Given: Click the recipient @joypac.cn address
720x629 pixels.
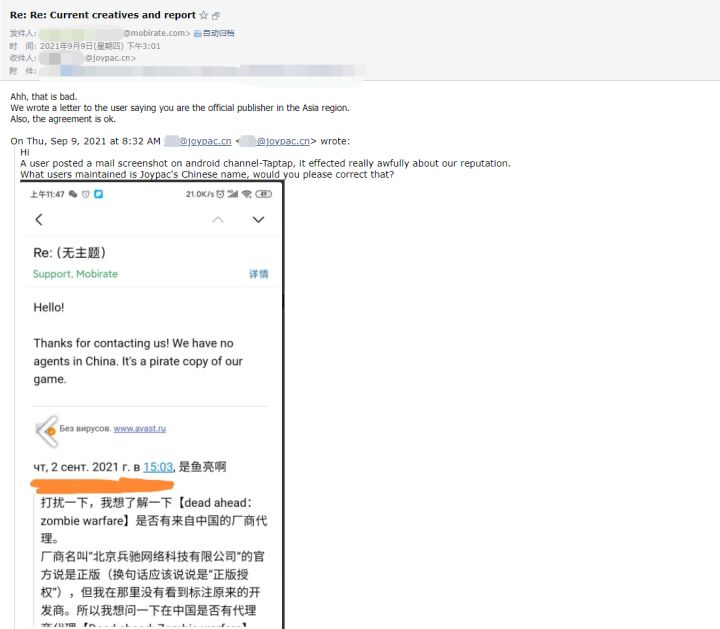Looking at the screenshot, I should [110, 58].
